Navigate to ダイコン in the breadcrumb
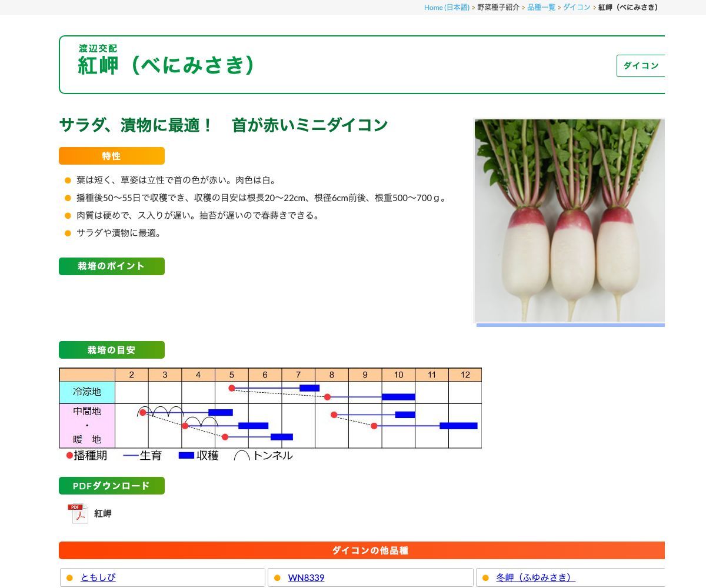The height and width of the screenshot is (588, 706). point(577,7)
